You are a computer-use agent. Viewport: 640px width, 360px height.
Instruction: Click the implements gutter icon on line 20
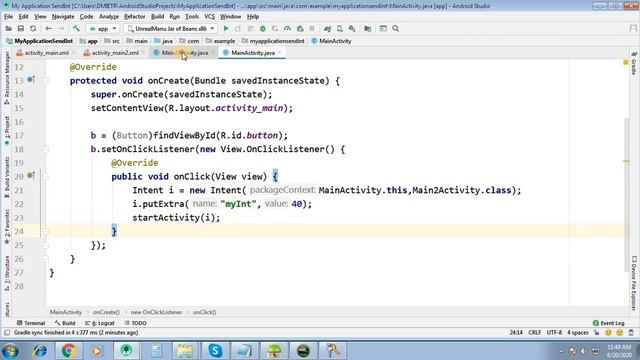[x=31, y=176]
